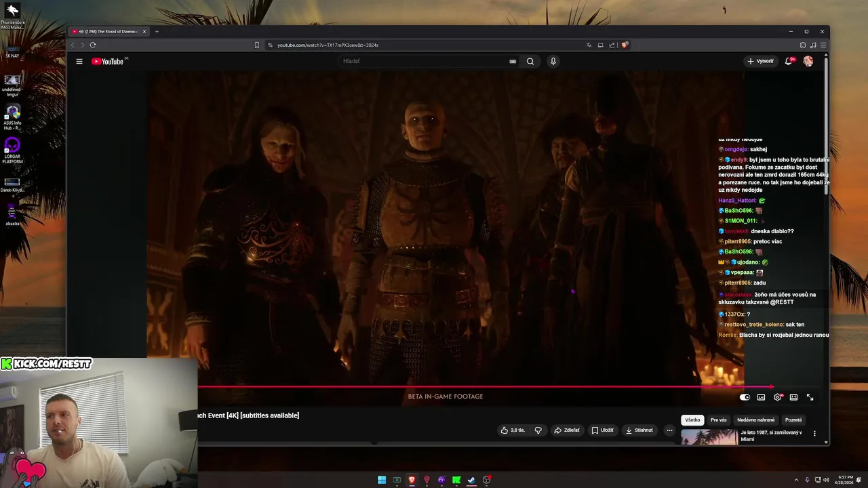The height and width of the screenshot is (488, 868).
Task: Click the browser address bar URL
Action: point(328,45)
